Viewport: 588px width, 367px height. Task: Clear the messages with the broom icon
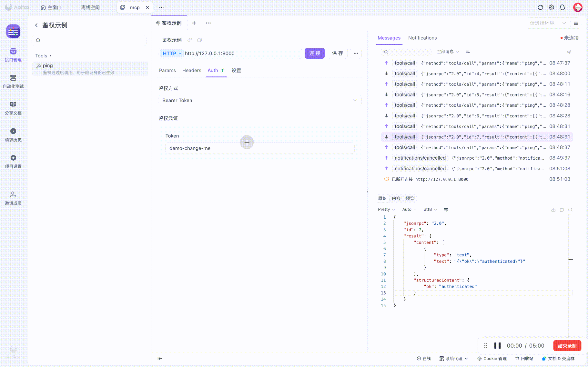click(569, 52)
